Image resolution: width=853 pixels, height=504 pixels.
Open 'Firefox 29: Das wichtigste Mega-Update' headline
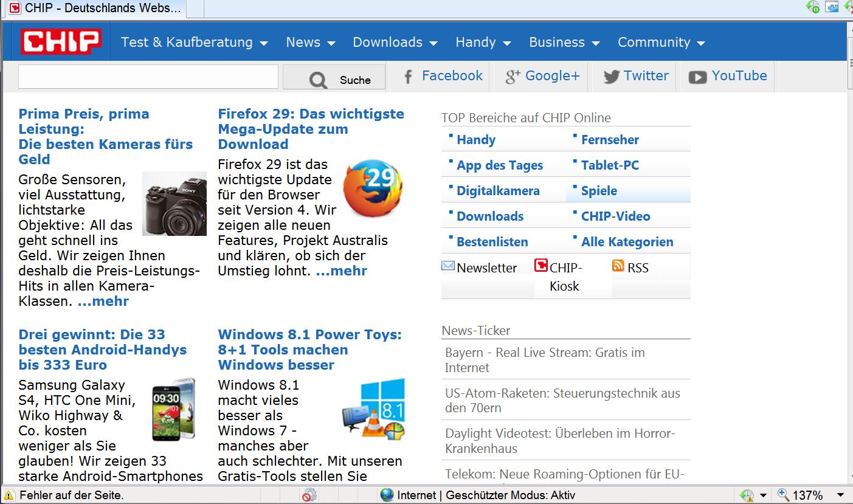(311, 129)
